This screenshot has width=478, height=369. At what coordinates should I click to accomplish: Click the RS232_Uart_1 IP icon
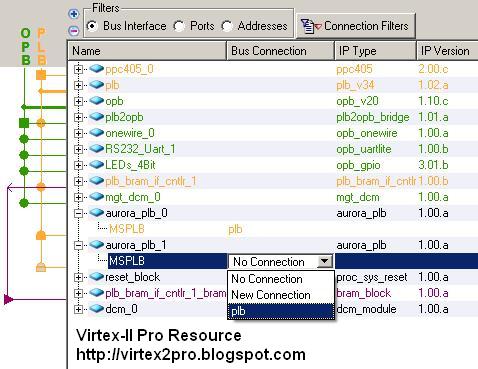click(x=96, y=149)
